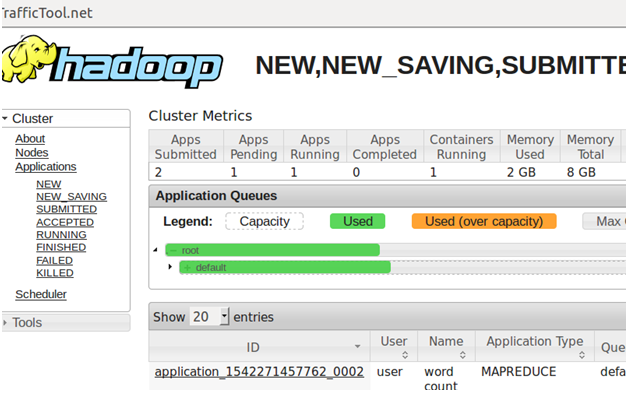Open the Show entries count dropdown

pyautogui.click(x=209, y=316)
